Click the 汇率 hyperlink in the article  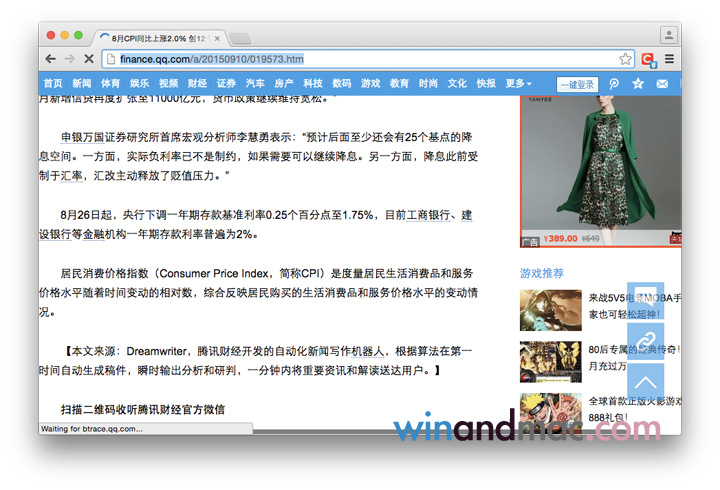(x=71, y=175)
